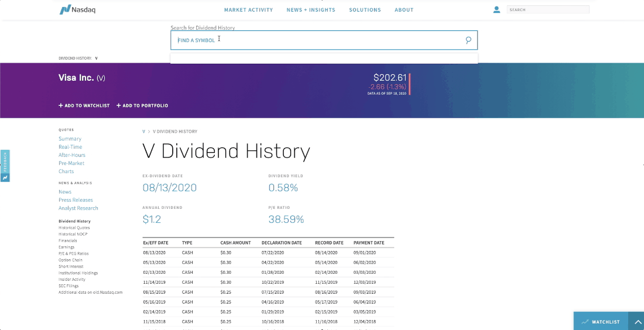
Task: Click dividend yield value 0.58%
Action: (x=283, y=188)
